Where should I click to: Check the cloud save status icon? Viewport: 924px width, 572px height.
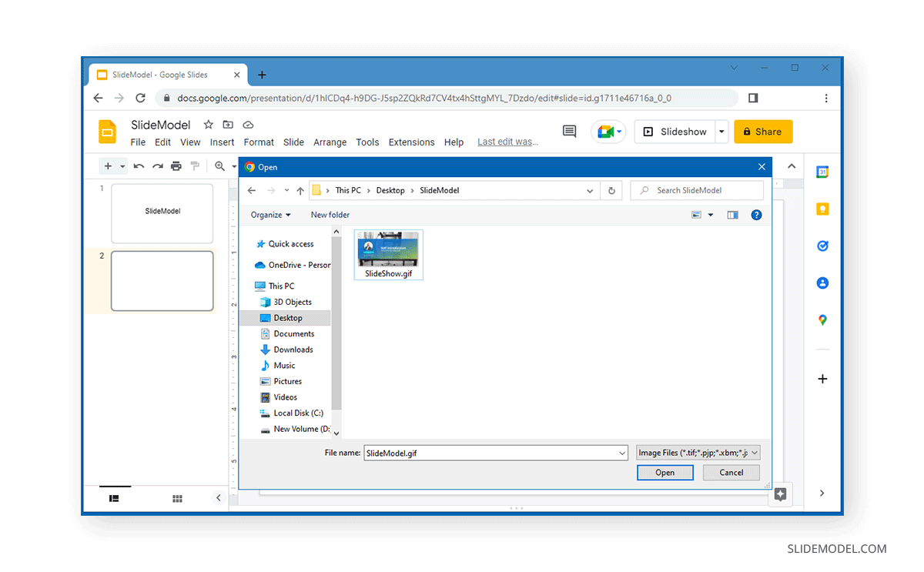248,125
